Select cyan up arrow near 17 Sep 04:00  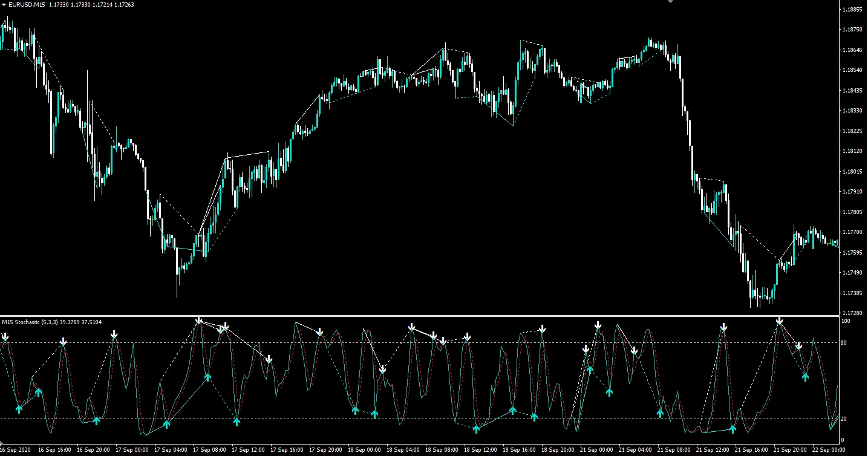pos(167,424)
